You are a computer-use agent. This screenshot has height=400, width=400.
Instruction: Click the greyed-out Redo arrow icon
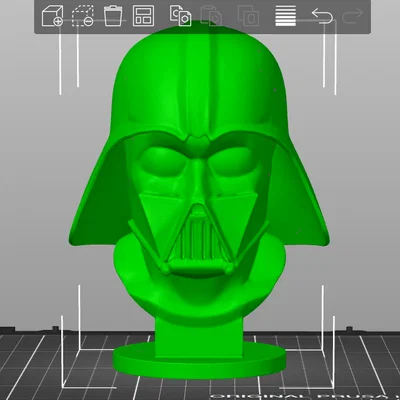pos(352,16)
